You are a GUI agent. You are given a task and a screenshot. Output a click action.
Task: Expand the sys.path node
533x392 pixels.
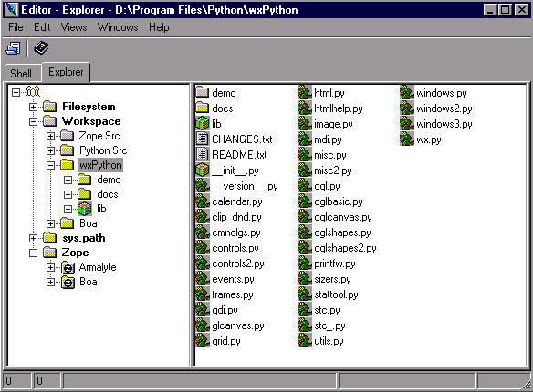click(33, 238)
